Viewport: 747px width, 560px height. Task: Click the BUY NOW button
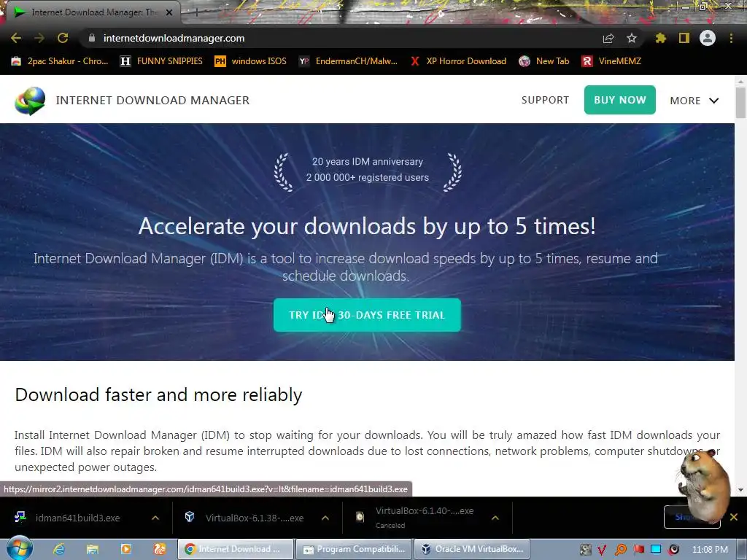620,100
